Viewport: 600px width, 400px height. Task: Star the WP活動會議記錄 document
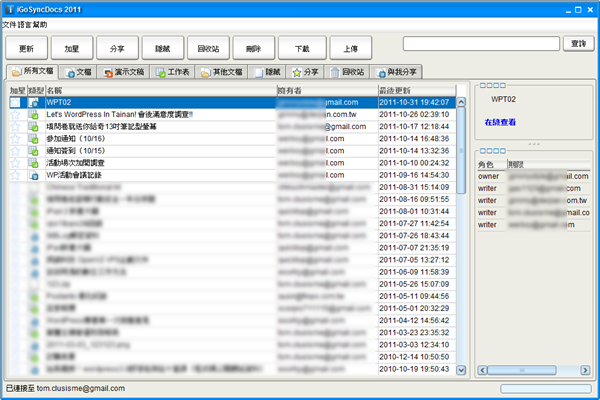tap(15, 175)
